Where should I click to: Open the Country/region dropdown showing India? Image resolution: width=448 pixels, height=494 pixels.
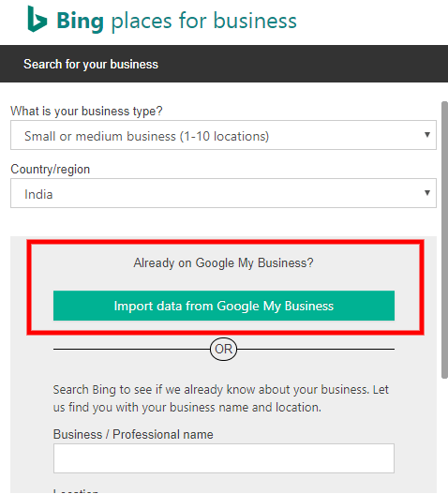click(x=223, y=193)
